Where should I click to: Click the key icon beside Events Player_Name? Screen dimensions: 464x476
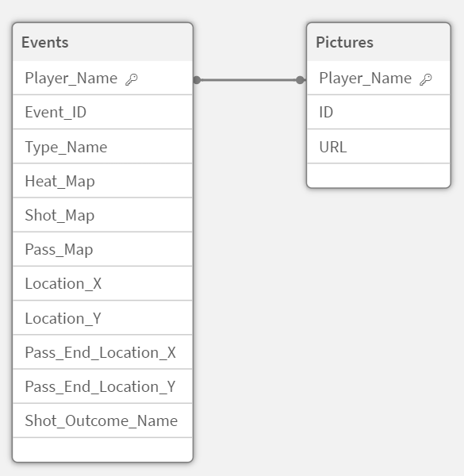(132, 79)
